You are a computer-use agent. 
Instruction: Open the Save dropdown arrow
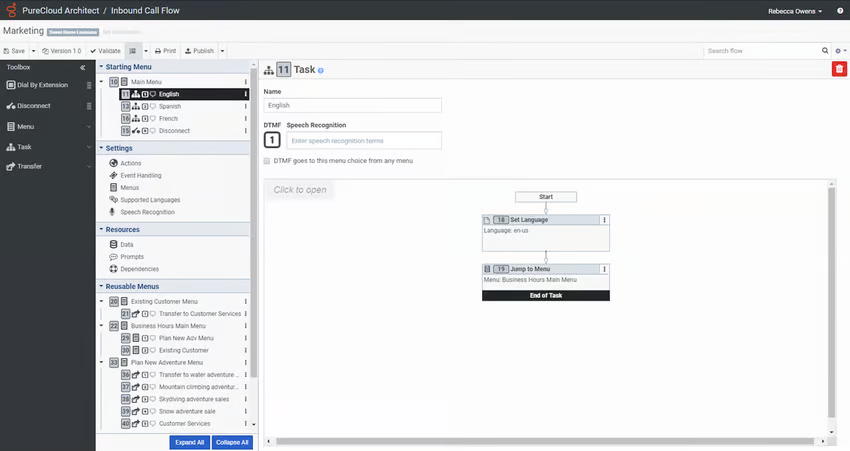33,50
